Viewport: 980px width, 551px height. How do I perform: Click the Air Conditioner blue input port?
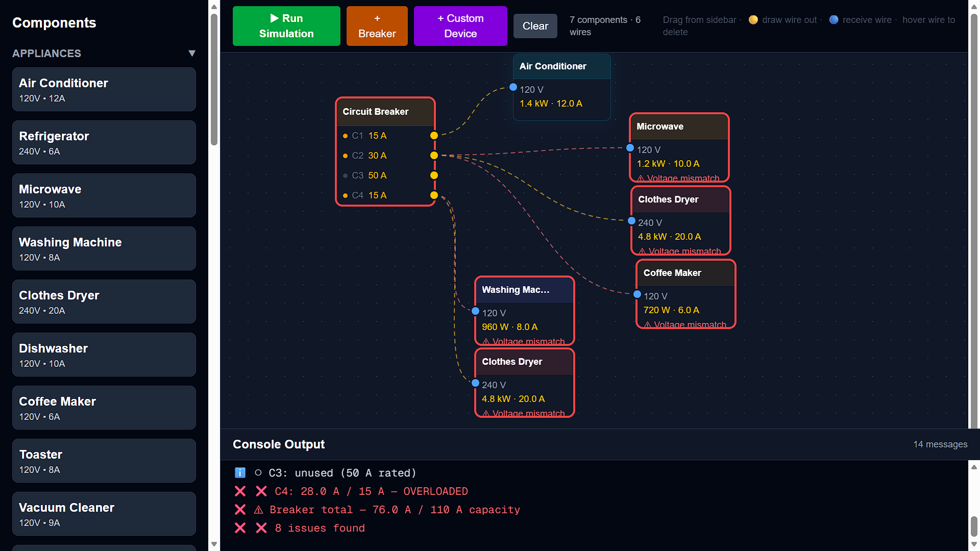pos(513,87)
